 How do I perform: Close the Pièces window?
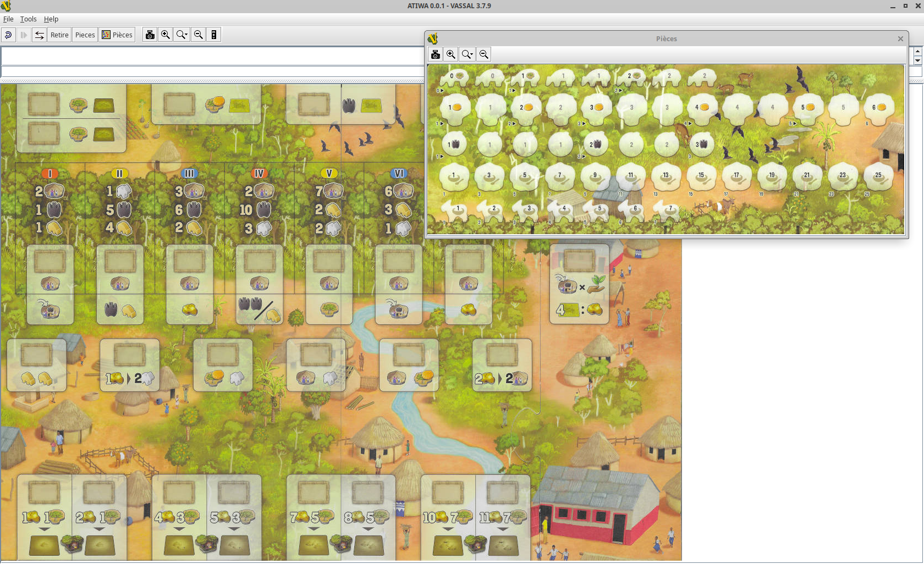(900, 38)
